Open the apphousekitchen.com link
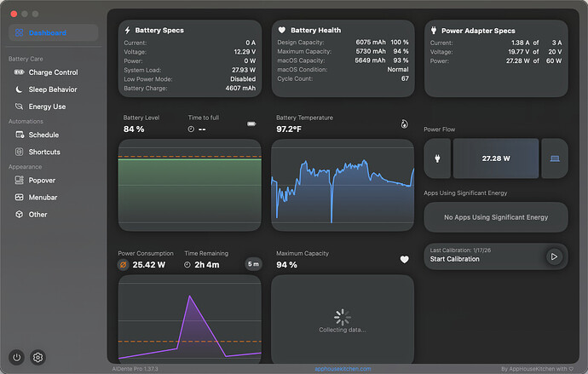 coord(343,369)
